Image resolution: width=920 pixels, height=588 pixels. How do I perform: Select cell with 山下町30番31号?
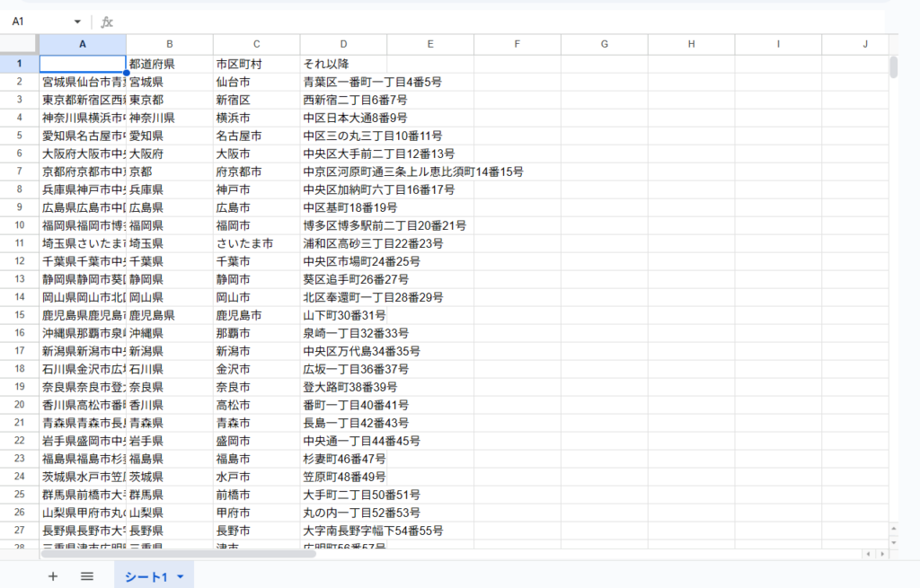tap(343, 315)
